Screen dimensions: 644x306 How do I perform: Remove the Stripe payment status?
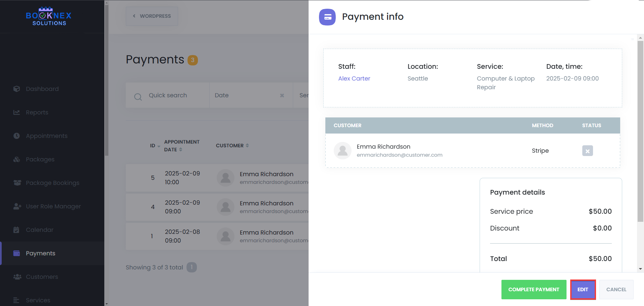587,151
